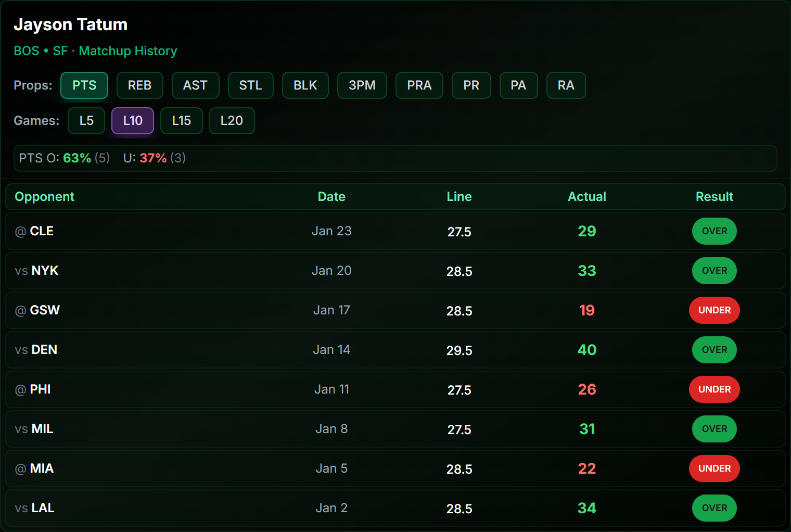Select the 'vs DEN' opponent cell
Image resolution: width=791 pixels, height=532 pixels.
pos(36,350)
